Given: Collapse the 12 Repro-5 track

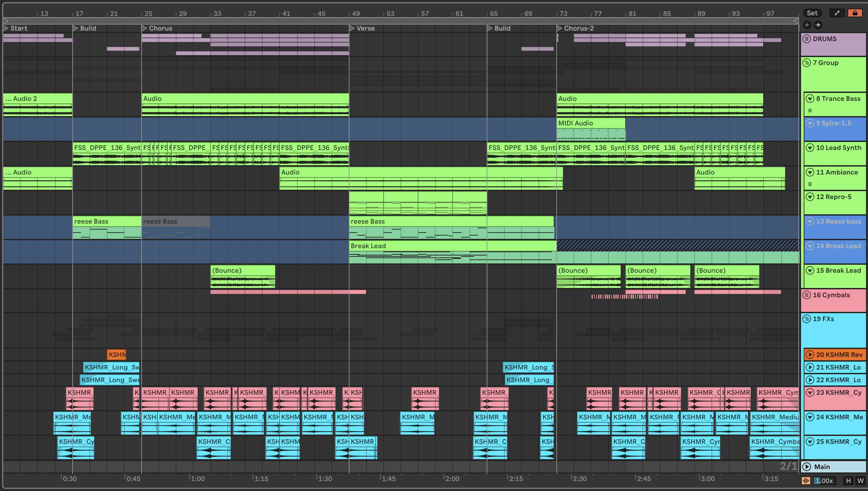Looking at the screenshot, I should coord(810,197).
